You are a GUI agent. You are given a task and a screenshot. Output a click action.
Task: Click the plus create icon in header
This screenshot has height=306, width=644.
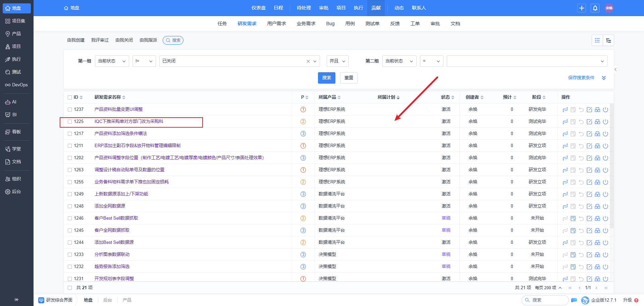click(582, 8)
